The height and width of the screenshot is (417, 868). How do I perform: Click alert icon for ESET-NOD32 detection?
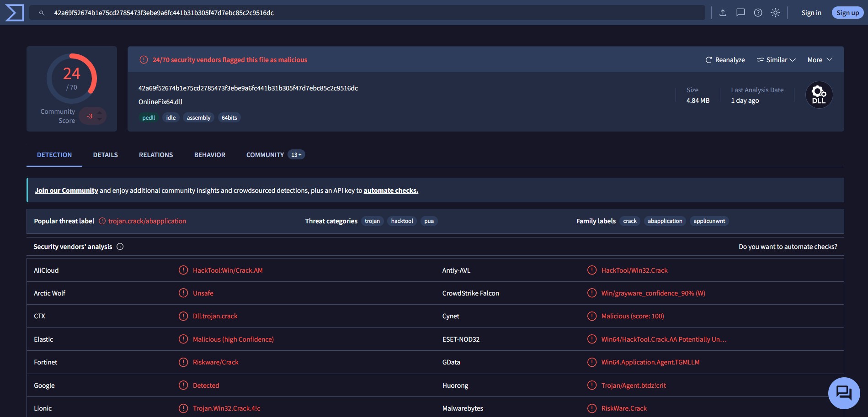[x=592, y=339]
